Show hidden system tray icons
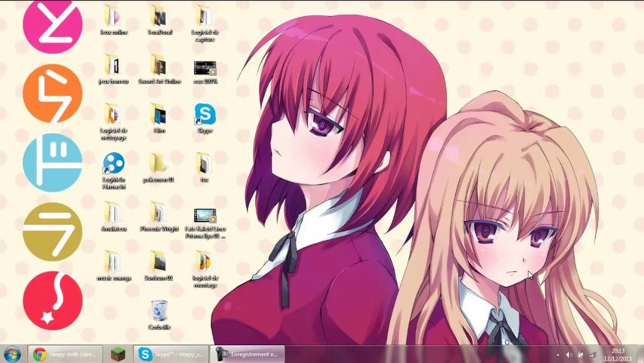This screenshot has width=644, height=363. click(x=558, y=355)
